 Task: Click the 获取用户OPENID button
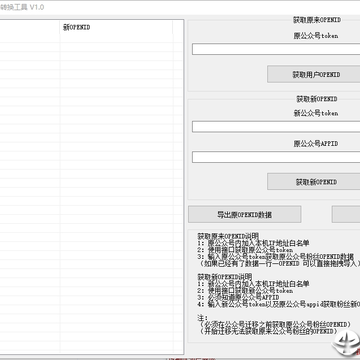pyautogui.click(x=314, y=74)
